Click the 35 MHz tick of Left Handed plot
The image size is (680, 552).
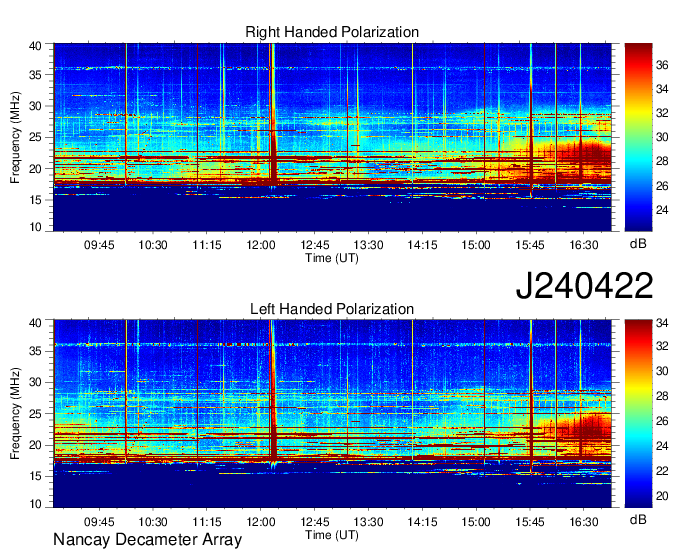click(36, 351)
